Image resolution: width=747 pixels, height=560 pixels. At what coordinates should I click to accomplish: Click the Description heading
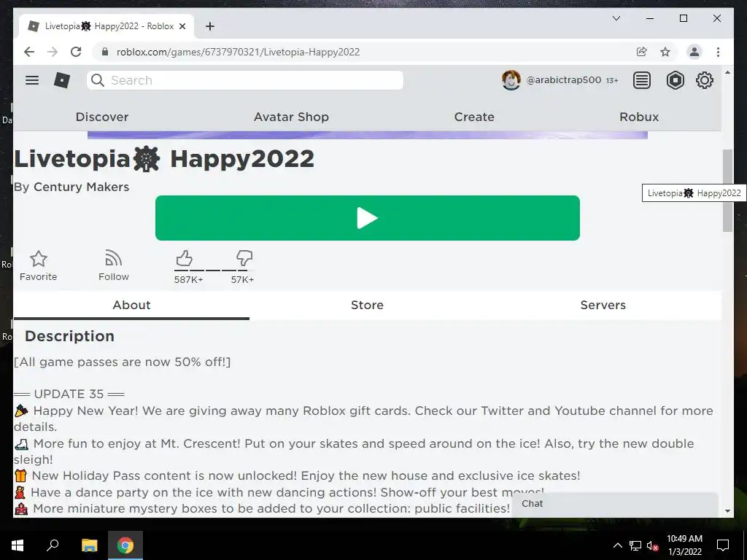(x=69, y=336)
